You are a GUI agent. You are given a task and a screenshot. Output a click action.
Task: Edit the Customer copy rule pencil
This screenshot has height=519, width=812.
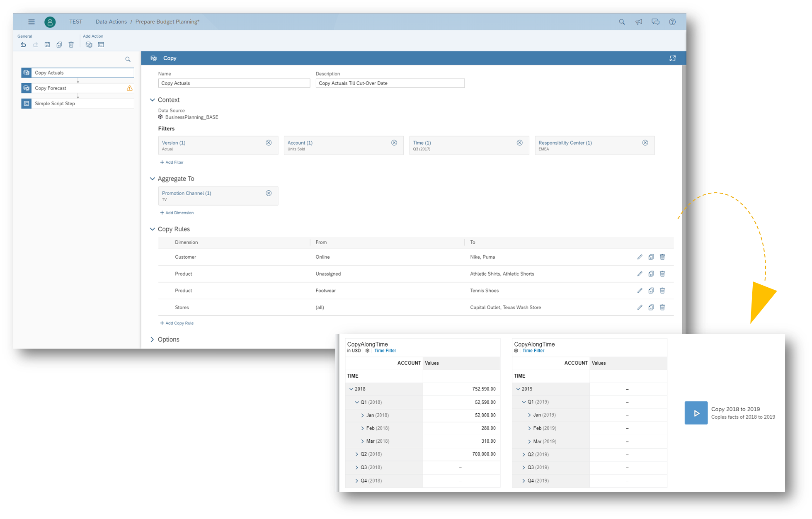click(x=640, y=257)
